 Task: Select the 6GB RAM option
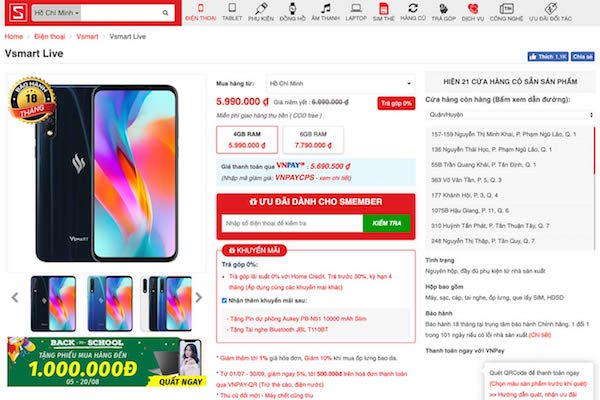(x=313, y=140)
